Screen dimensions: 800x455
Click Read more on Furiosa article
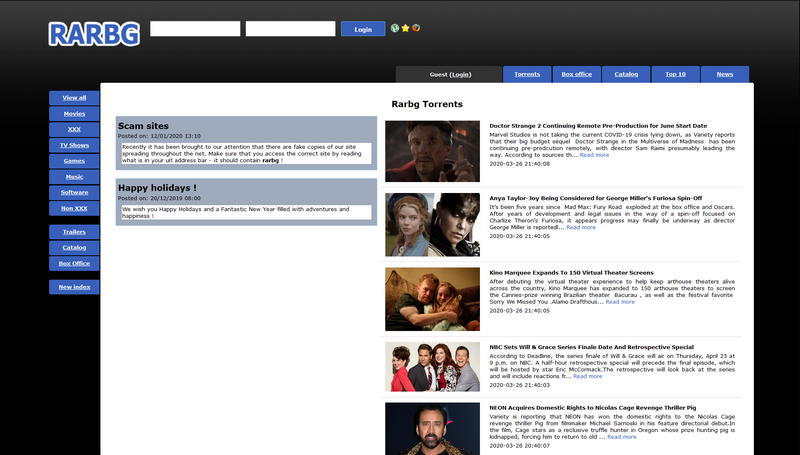pyautogui.click(x=581, y=228)
